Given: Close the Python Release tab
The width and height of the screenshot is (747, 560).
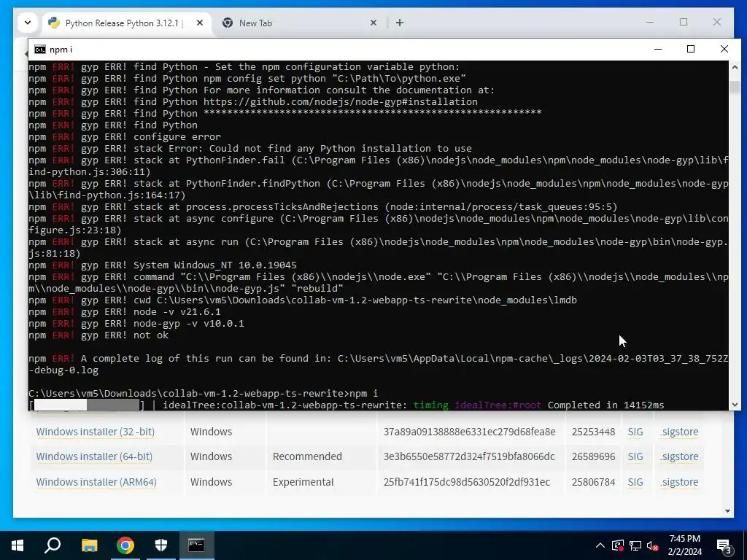Looking at the screenshot, I should [200, 23].
